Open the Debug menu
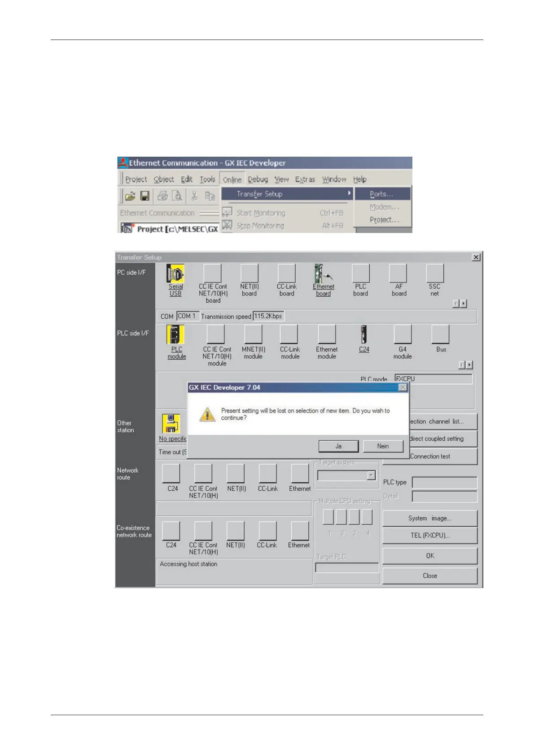This screenshot has width=534, height=756. pyautogui.click(x=258, y=179)
